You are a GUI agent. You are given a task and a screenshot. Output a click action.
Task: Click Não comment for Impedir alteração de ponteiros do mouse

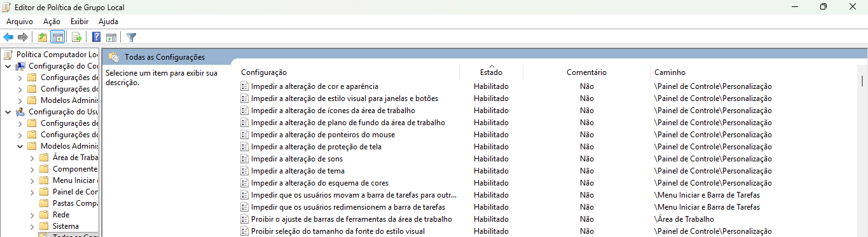tap(586, 134)
